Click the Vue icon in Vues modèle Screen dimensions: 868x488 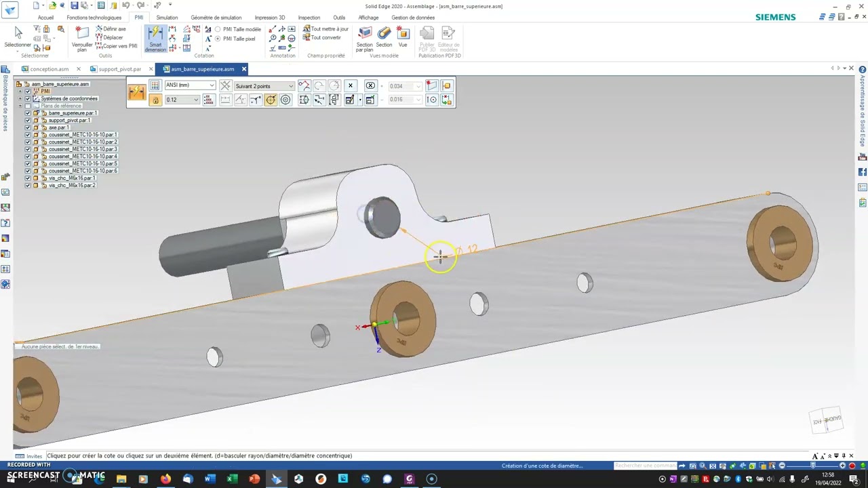[x=403, y=37]
